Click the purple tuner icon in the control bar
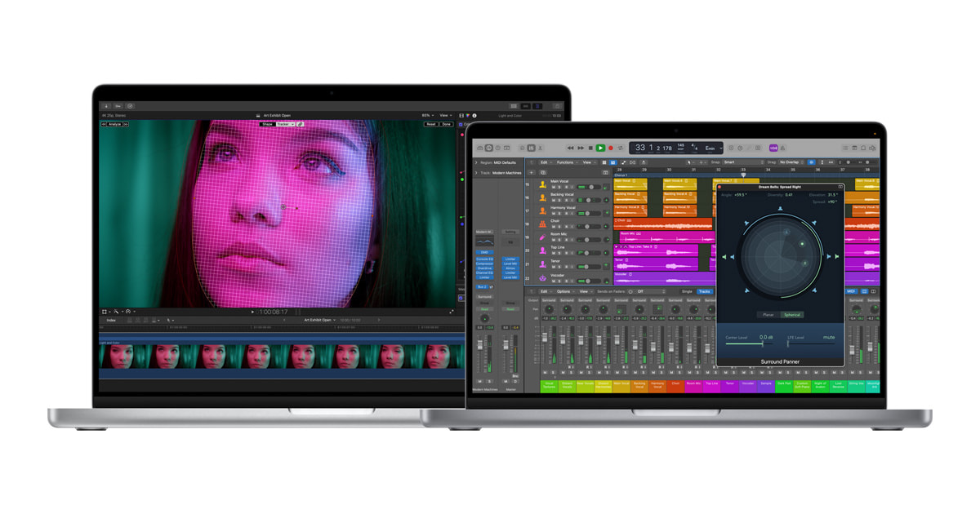This screenshot has width=980, height=514. click(773, 148)
